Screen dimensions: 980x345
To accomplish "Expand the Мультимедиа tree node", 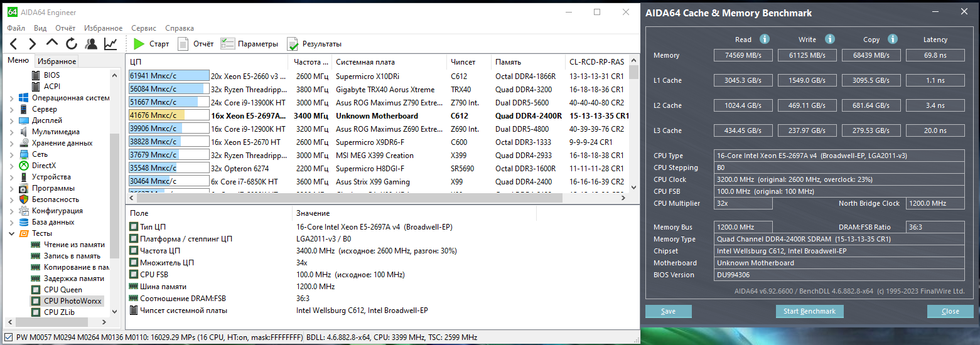I will pyautogui.click(x=11, y=132).
